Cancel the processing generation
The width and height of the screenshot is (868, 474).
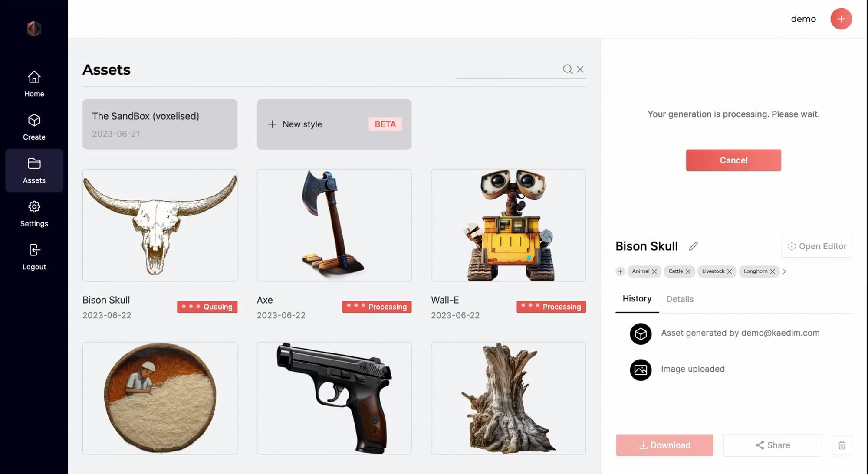pyautogui.click(x=733, y=160)
